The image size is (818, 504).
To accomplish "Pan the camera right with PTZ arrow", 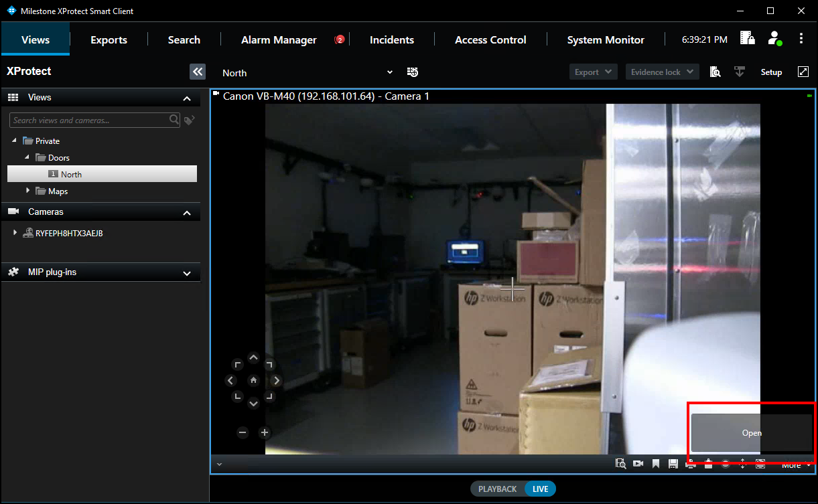I will 276,380.
